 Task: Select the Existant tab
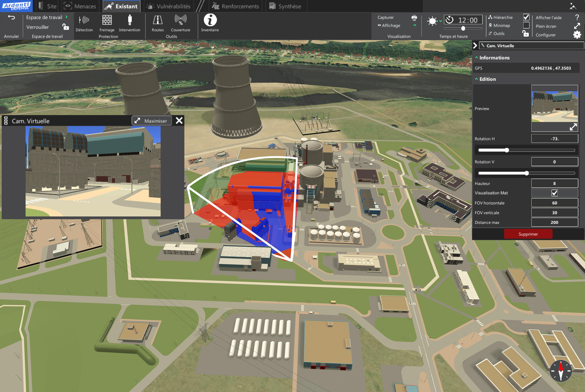pos(121,6)
